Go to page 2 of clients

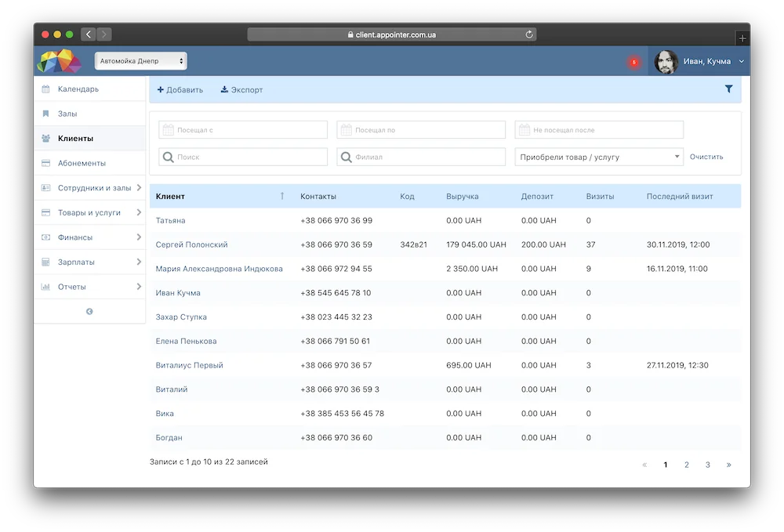tap(687, 465)
